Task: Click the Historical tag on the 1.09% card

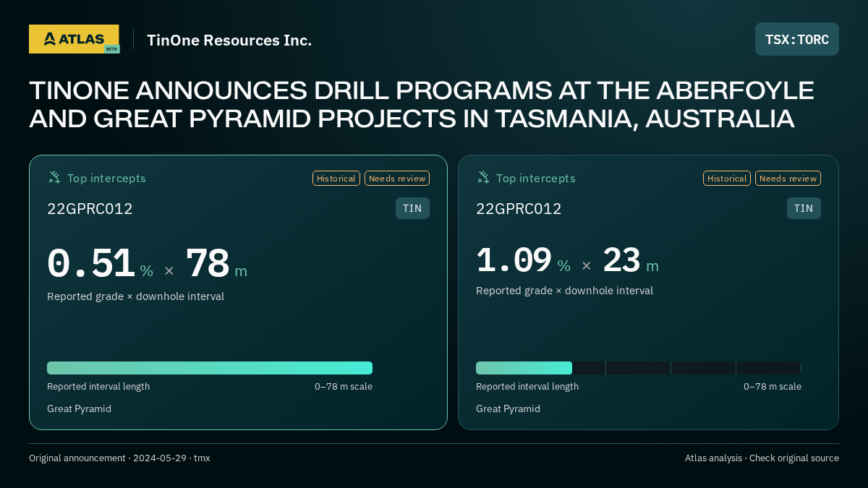Action: click(x=727, y=178)
